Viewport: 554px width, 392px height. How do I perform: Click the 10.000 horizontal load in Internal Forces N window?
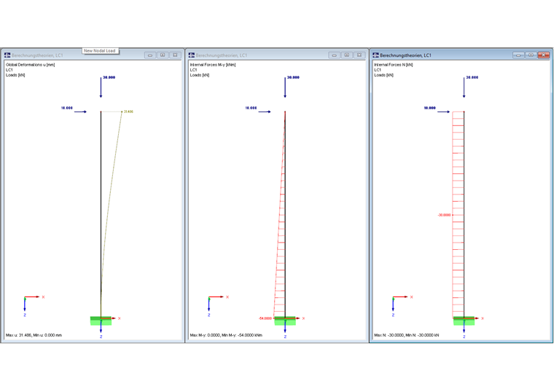pyautogui.click(x=429, y=108)
